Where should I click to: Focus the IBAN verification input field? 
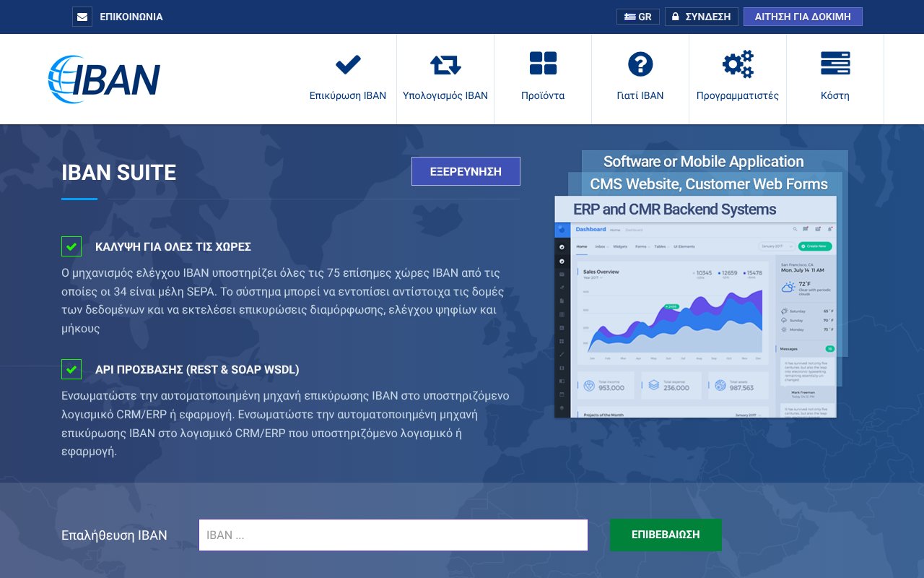[393, 535]
